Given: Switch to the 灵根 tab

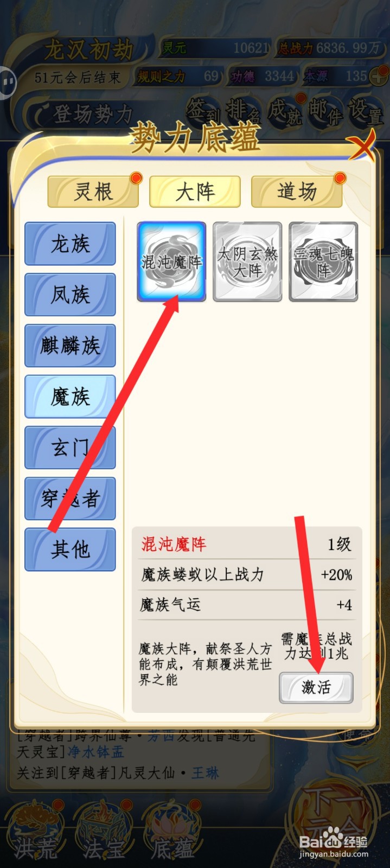Looking at the screenshot, I should point(93,192).
